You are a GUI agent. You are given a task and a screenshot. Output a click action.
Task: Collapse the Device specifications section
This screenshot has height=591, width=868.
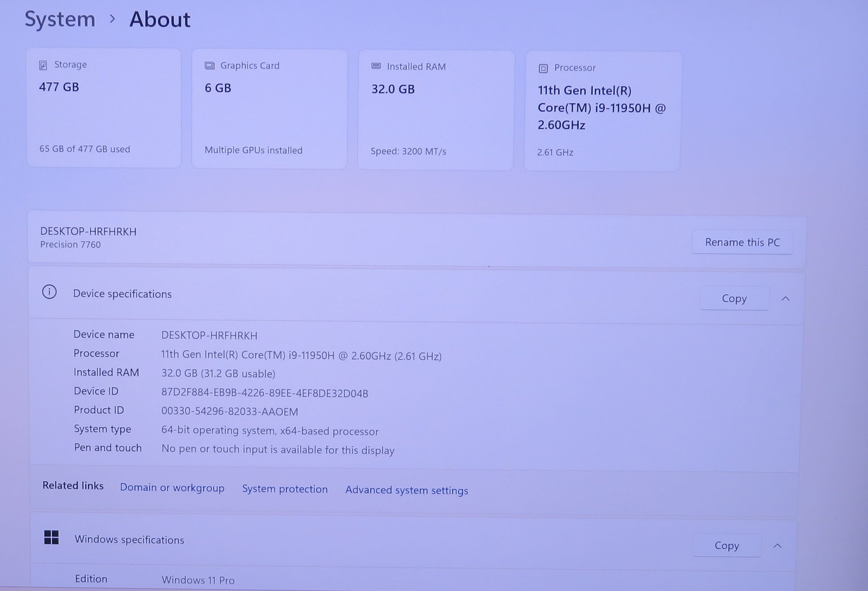click(785, 299)
